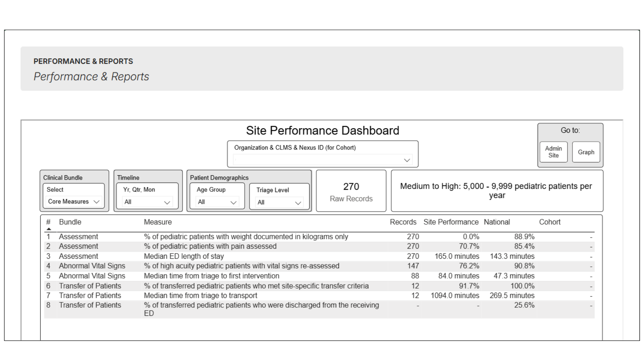This screenshot has width=644, height=362.
Task: Click the Site Performance column header
Action: click(x=450, y=222)
